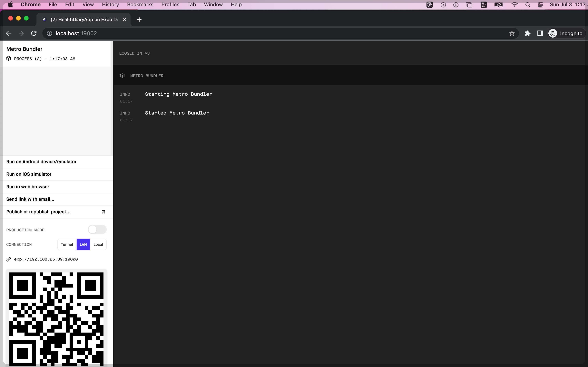Click Send link with email
The height and width of the screenshot is (367, 588).
click(30, 199)
